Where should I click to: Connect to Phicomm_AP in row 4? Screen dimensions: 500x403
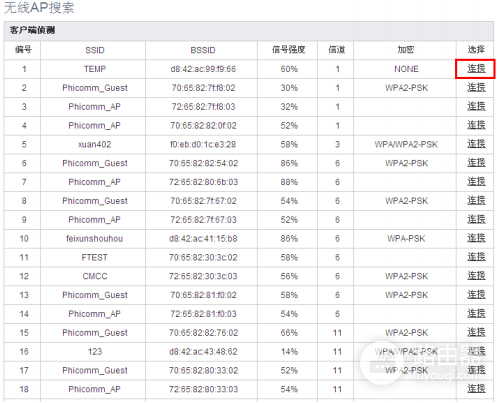tap(476, 125)
